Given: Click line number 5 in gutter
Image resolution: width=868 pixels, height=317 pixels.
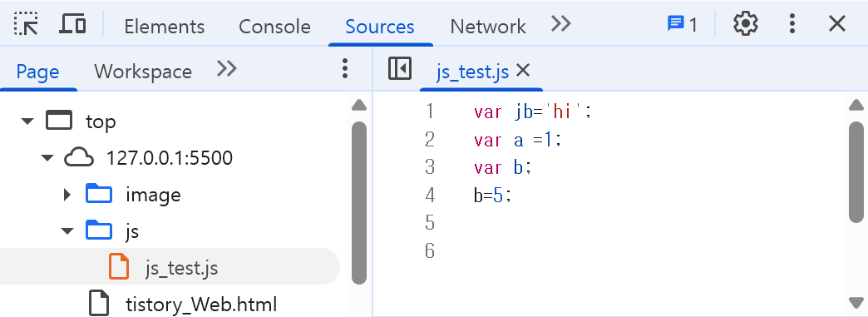Looking at the screenshot, I should point(430,223).
